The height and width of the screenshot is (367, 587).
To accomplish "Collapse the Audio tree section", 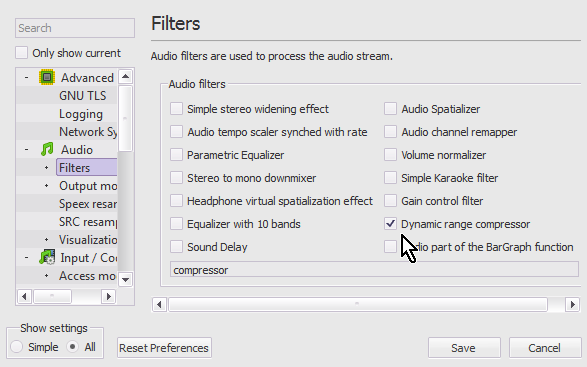I will pyautogui.click(x=26, y=149).
